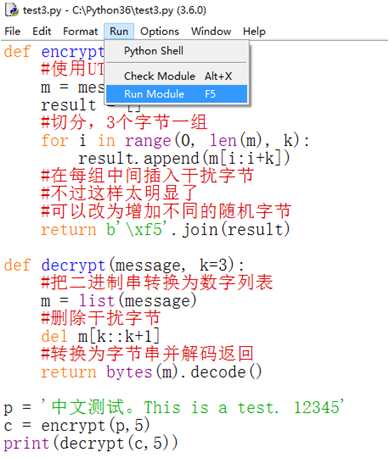Click comment '#不过这样太明显了'
The width and height of the screenshot is (389, 459).
point(119,193)
